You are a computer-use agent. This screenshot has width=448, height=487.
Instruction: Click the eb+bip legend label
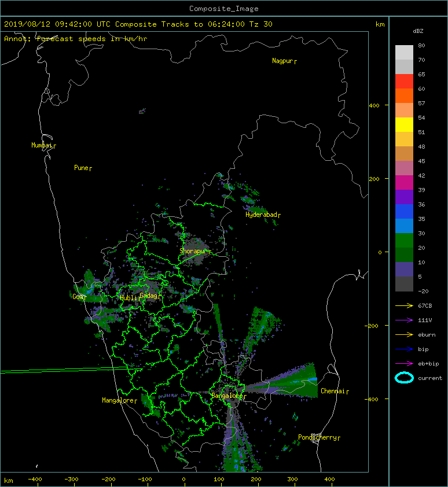click(428, 364)
